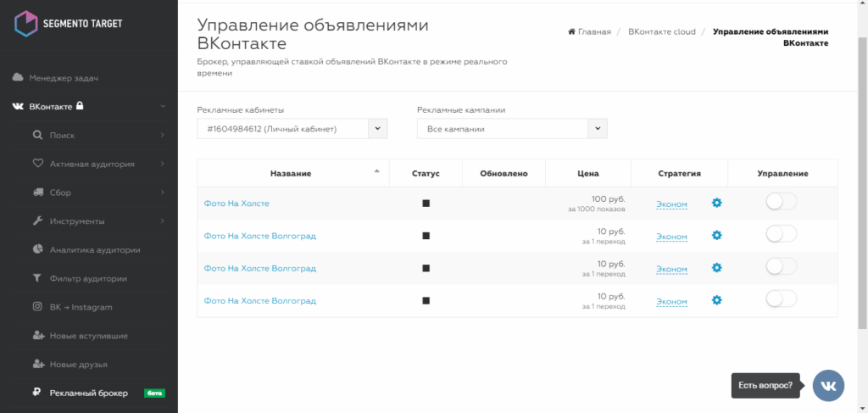
Task: Click the truck icon beside Сбор
Action: click(37, 193)
